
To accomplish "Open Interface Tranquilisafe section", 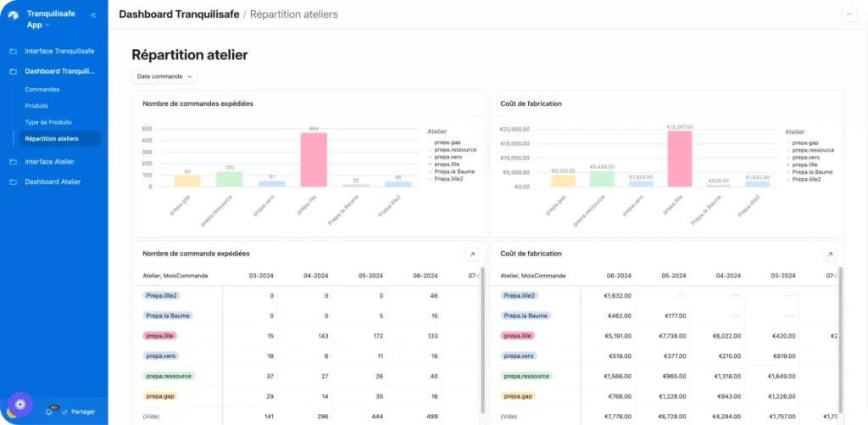I will 59,51.
